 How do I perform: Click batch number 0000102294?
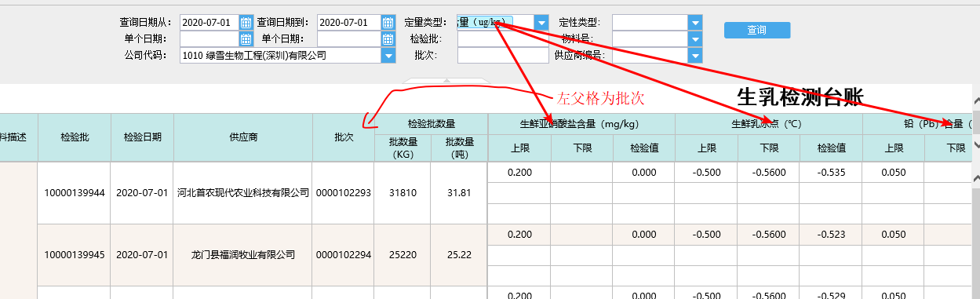pos(344,255)
